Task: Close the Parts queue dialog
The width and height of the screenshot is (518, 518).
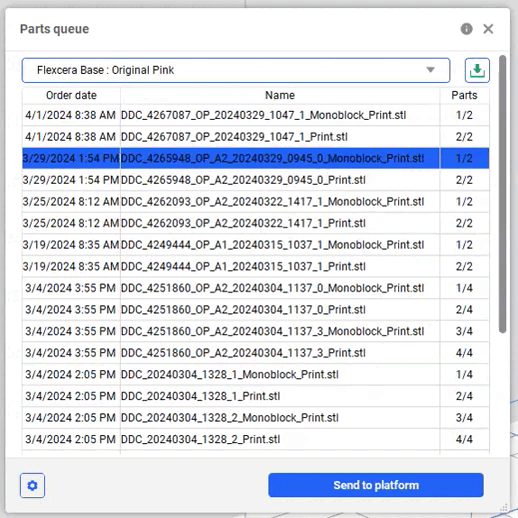Action: tap(488, 29)
